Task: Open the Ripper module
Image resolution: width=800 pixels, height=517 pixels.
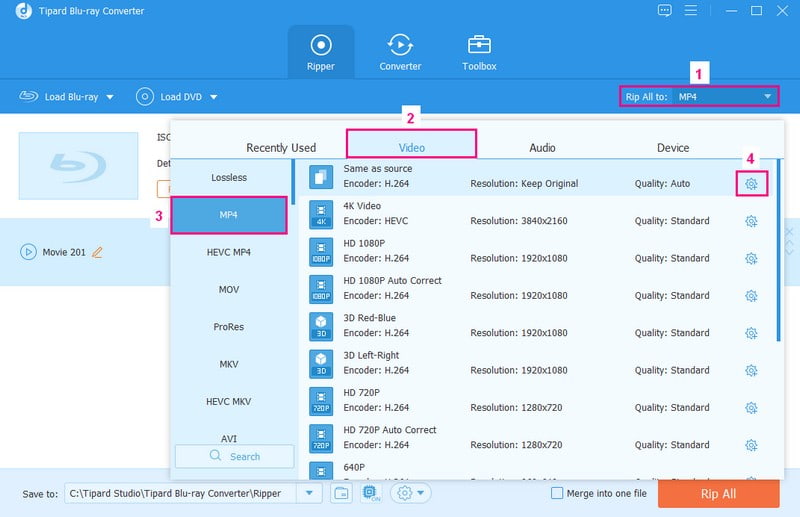Action: coord(320,53)
